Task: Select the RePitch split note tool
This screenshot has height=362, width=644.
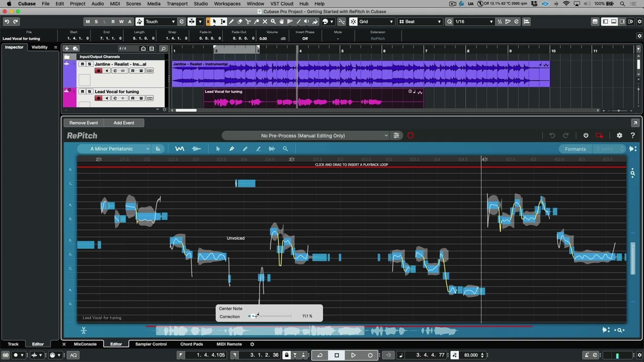Action: point(272,149)
